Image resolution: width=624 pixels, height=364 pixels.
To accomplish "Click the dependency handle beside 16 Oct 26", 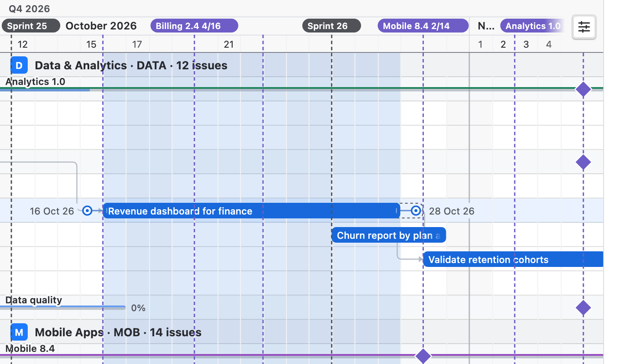I will (x=87, y=211).
